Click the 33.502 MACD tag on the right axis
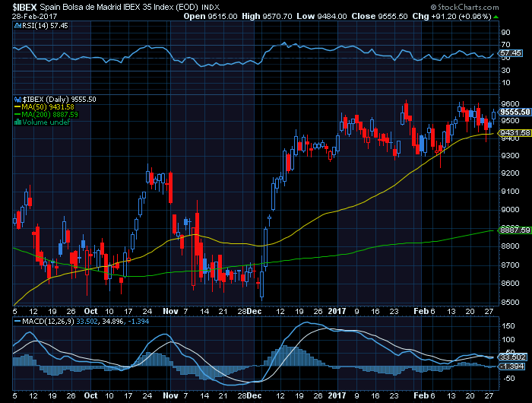The width and height of the screenshot is (532, 403). pos(513,357)
